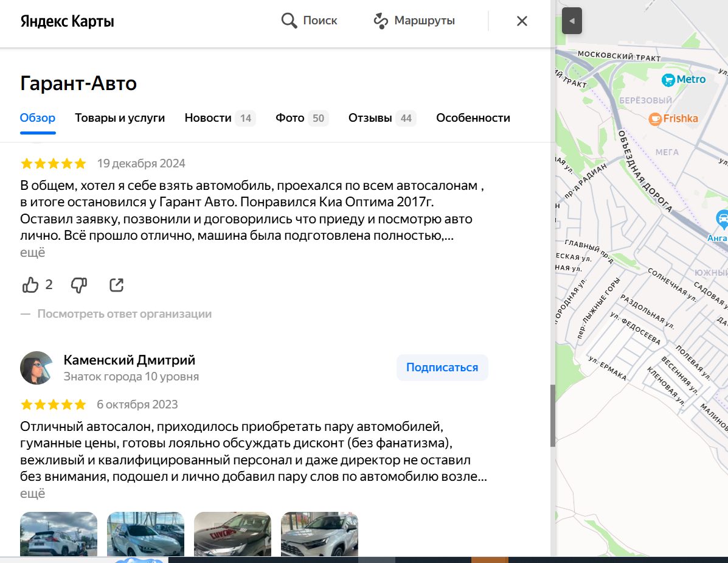Image resolution: width=728 pixels, height=563 pixels.
Task: Click Подписаться next to Каменский Дмитрий
Action: click(x=442, y=367)
